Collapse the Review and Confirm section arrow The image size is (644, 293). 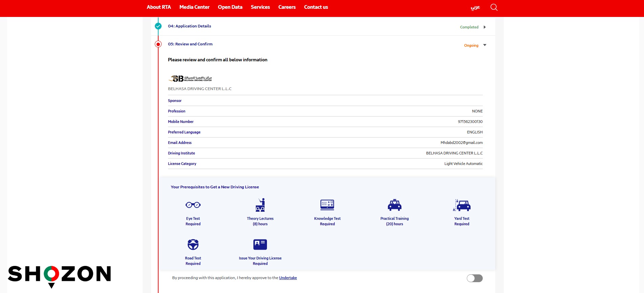[x=485, y=45]
